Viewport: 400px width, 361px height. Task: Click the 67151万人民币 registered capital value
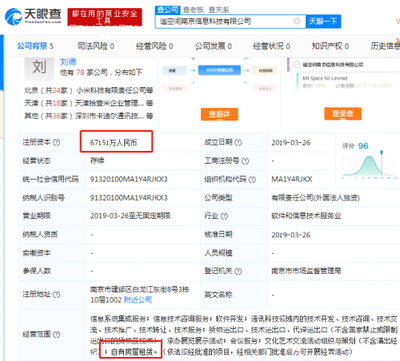click(113, 143)
